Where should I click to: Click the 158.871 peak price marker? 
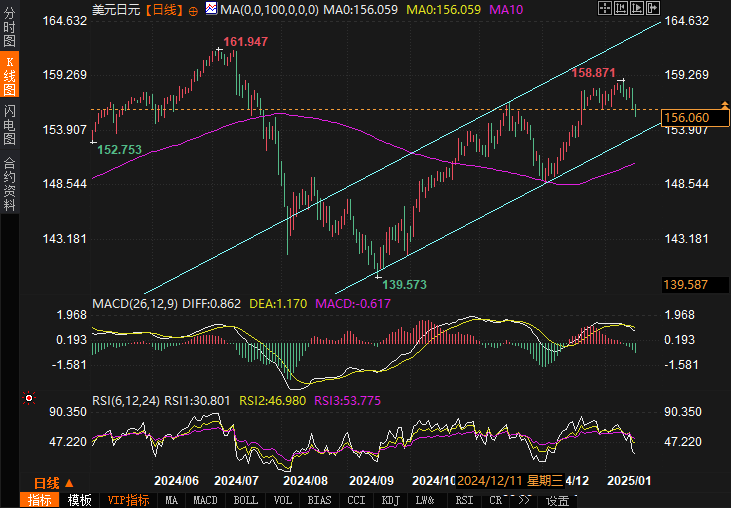pyautogui.click(x=593, y=73)
